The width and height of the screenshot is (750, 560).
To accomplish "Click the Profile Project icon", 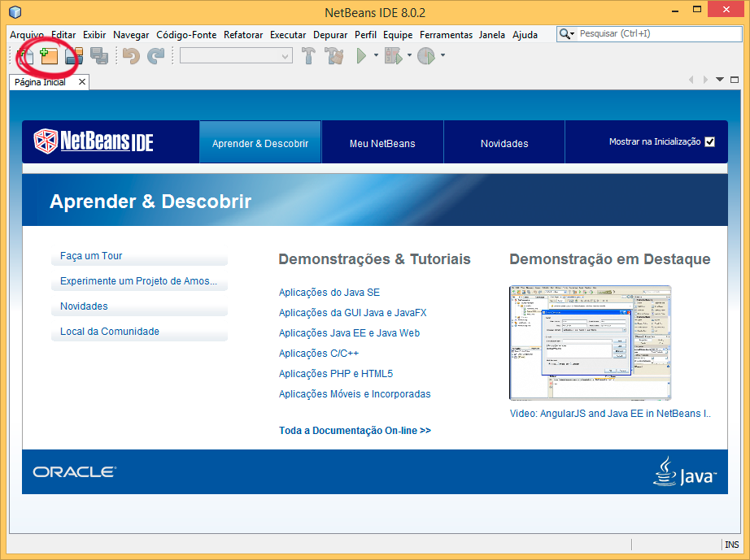I will tap(425, 56).
